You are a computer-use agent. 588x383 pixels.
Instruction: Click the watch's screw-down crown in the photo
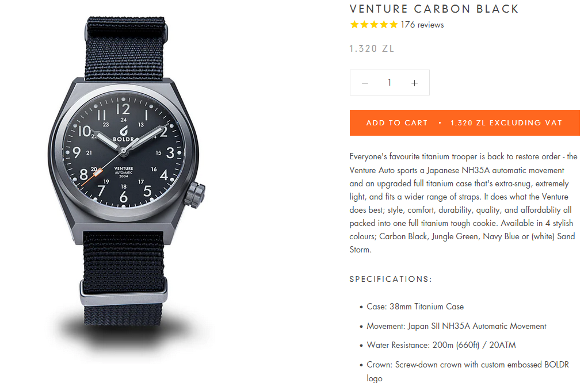[194, 195]
